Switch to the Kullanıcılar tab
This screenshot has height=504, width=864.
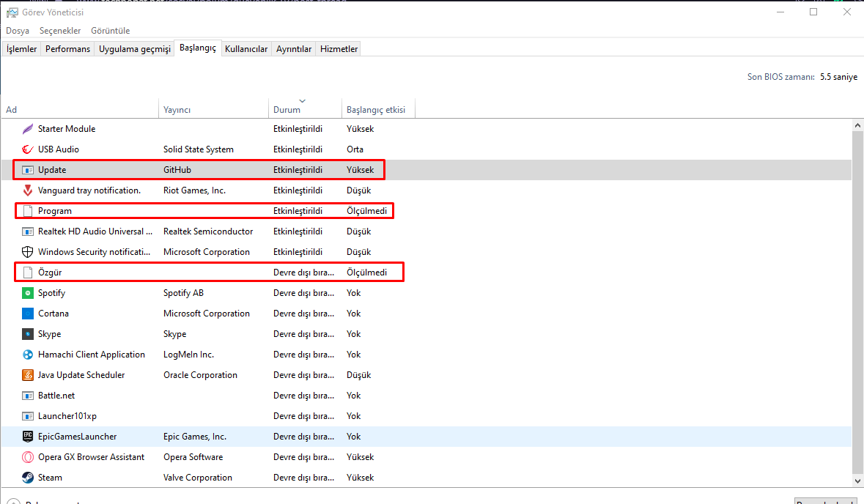246,49
